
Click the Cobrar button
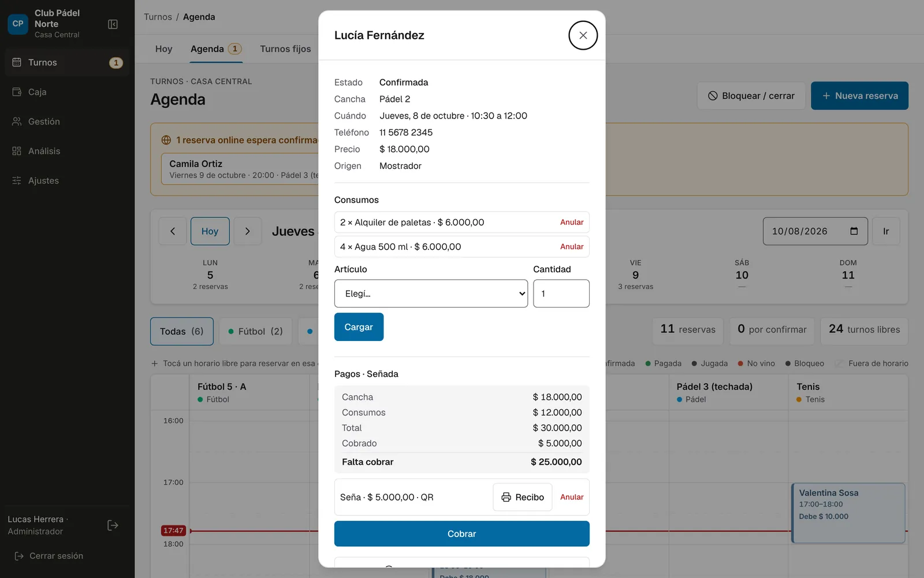click(x=462, y=534)
